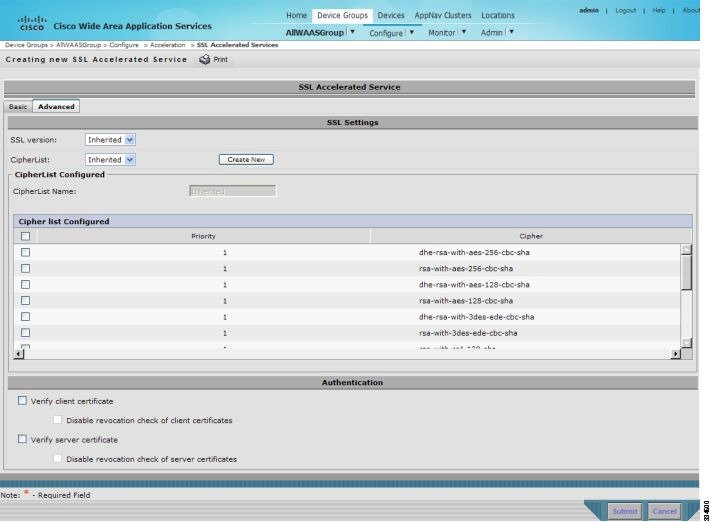Open the CipherList dropdown

pyautogui.click(x=110, y=160)
